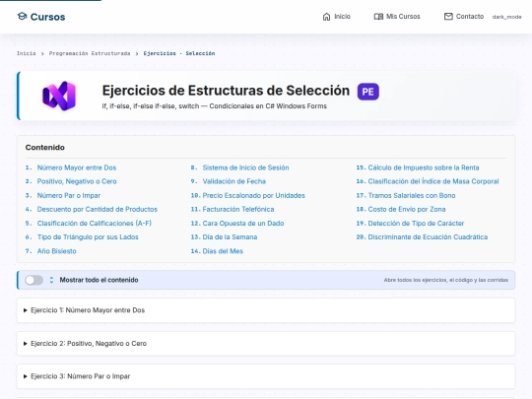Click the Visual Studio logo image
Image resolution: width=532 pixels, height=399 pixels.
coord(59,96)
